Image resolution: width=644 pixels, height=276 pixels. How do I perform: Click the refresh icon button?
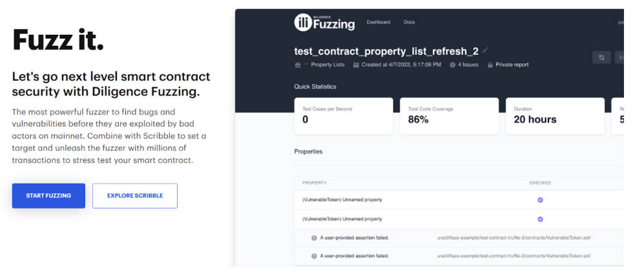(601, 58)
